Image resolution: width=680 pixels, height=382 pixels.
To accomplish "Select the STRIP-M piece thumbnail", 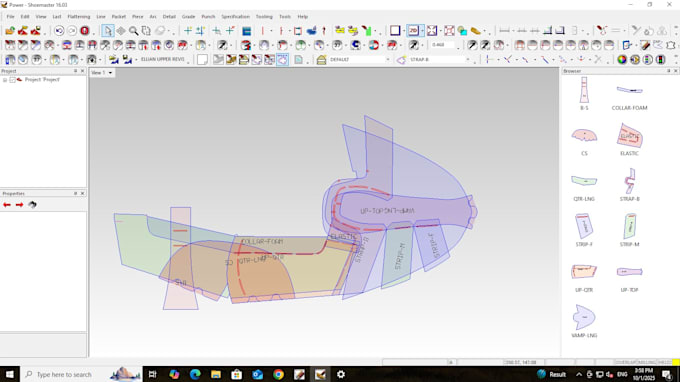I will pos(630,226).
